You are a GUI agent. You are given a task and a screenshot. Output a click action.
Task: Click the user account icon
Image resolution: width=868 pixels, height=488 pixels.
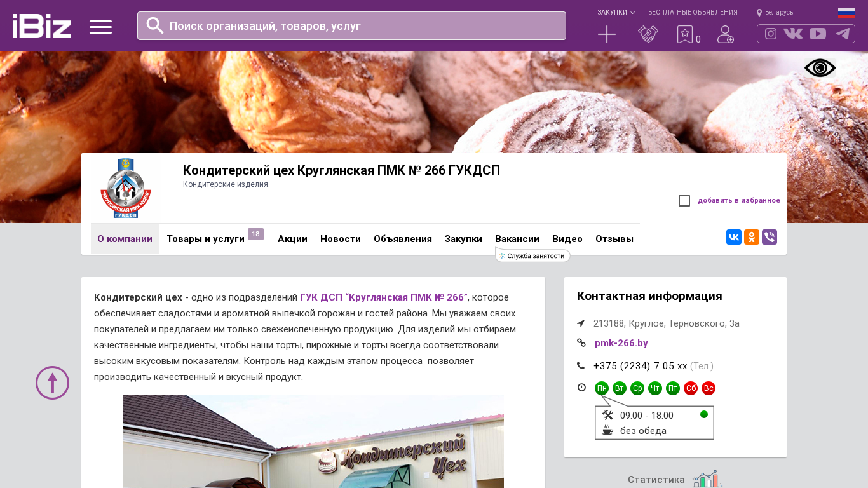[726, 34]
